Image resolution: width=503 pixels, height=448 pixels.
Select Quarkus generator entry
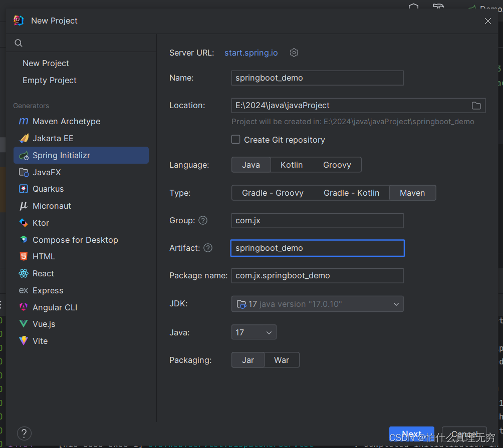[x=81, y=189]
